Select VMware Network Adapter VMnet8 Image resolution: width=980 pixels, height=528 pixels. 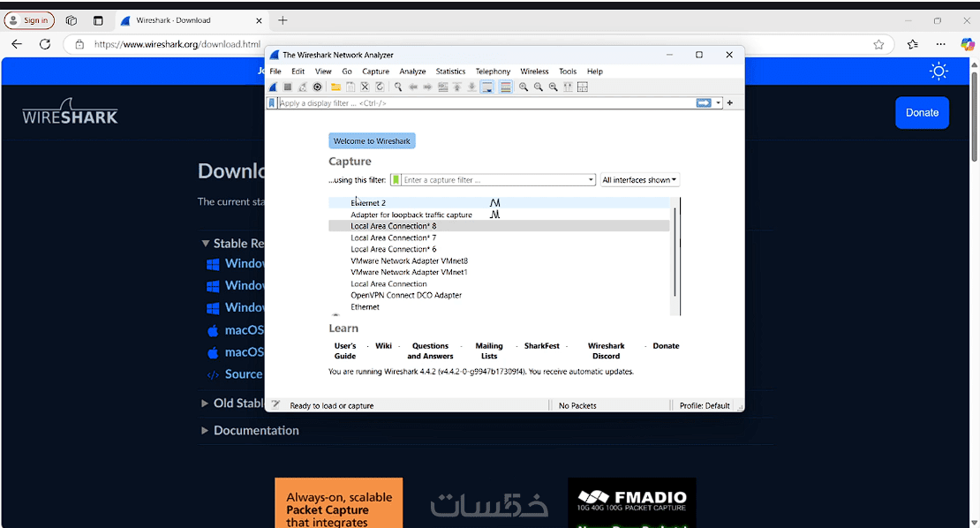499,260
